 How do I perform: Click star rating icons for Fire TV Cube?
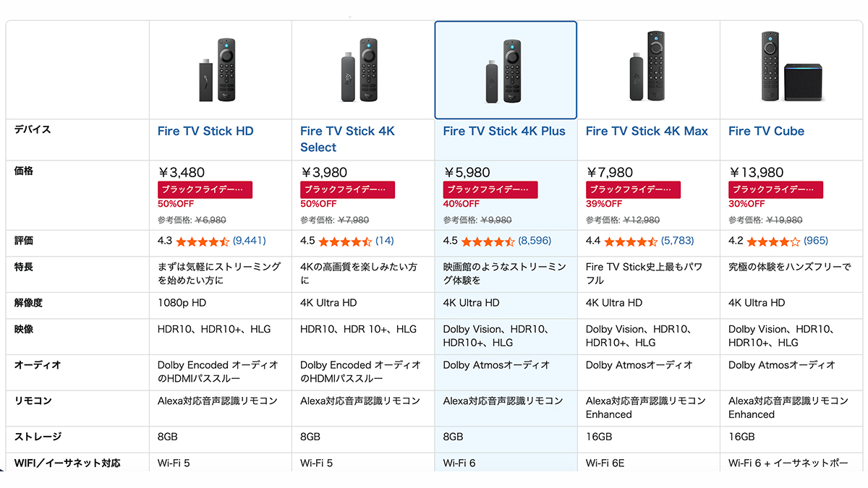pyautogui.click(x=773, y=241)
